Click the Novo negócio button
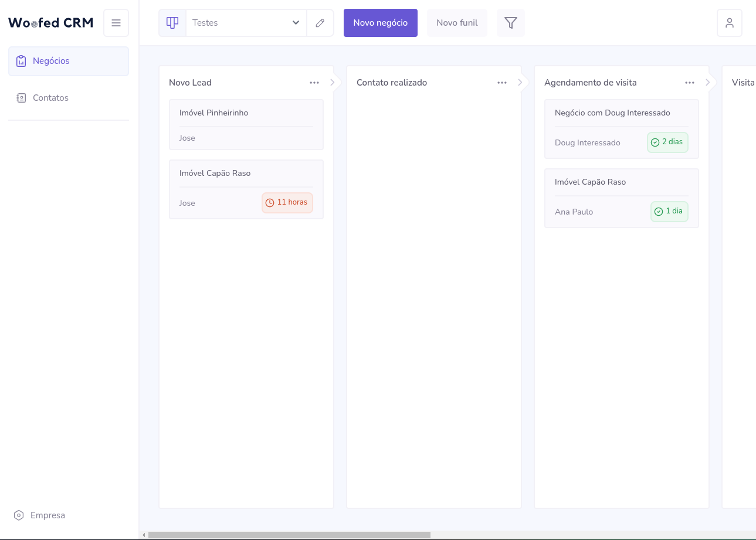This screenshot has width=756, height=540. (x=380, y=22)
